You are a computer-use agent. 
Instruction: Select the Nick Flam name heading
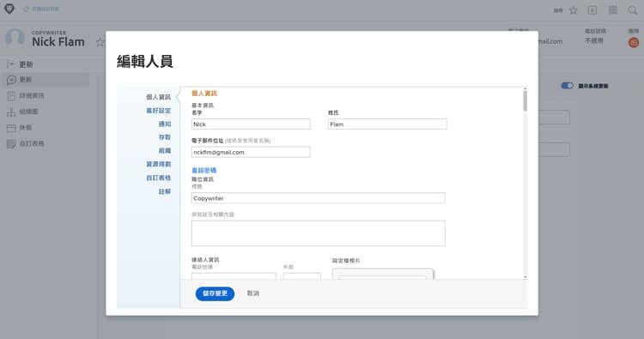click(x=58, y=42)
